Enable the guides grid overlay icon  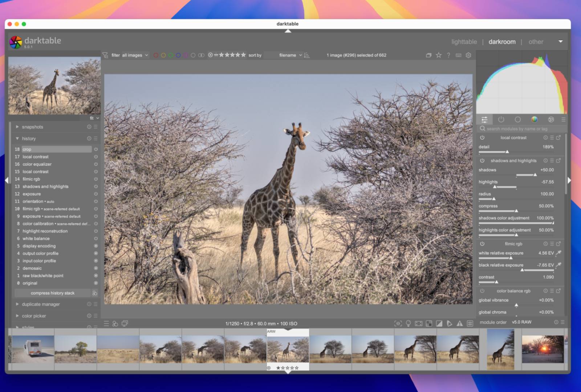point(470,323)
